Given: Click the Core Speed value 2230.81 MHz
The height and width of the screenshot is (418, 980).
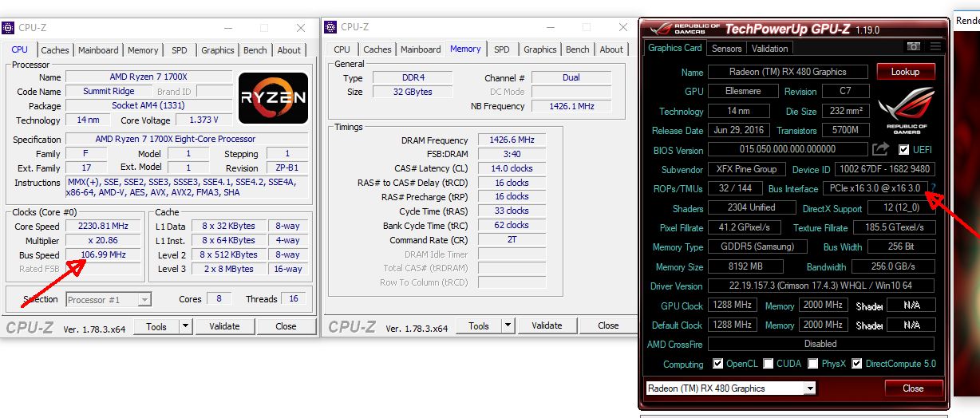Looking at the screenshot, I should pos(103,226).
